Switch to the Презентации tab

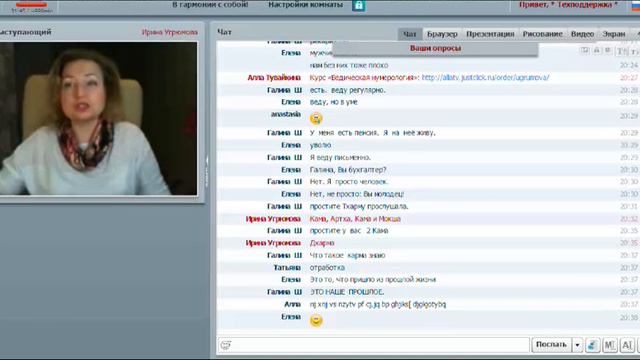click(490, 34)
